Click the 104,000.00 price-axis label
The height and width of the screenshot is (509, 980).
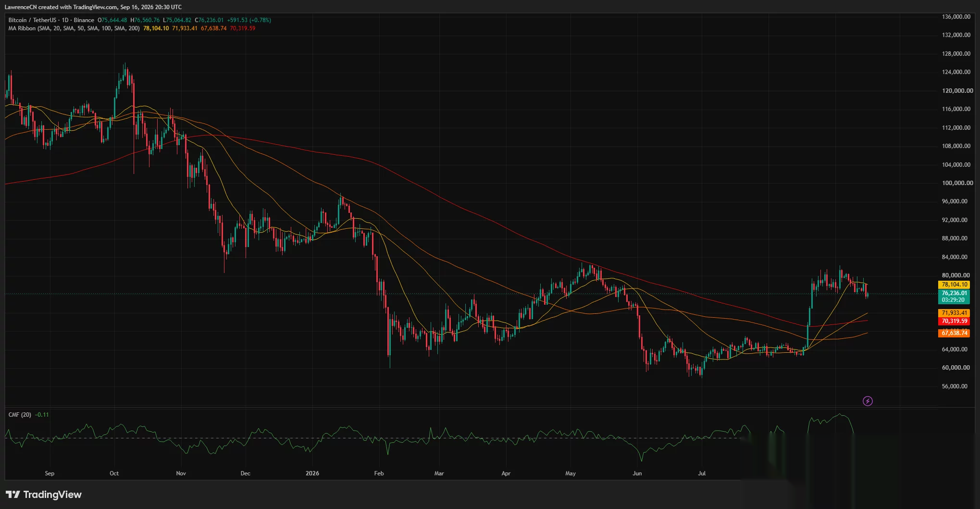[x=956, y=165]
